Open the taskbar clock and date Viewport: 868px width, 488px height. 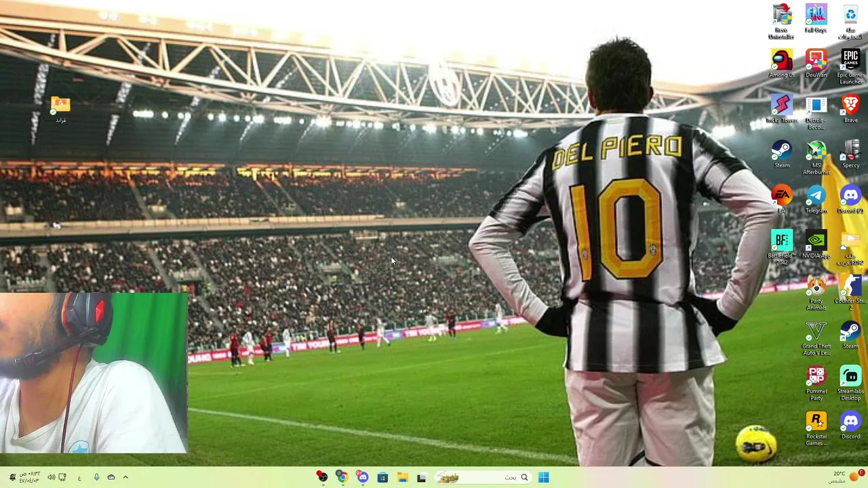tap(29, 477)
